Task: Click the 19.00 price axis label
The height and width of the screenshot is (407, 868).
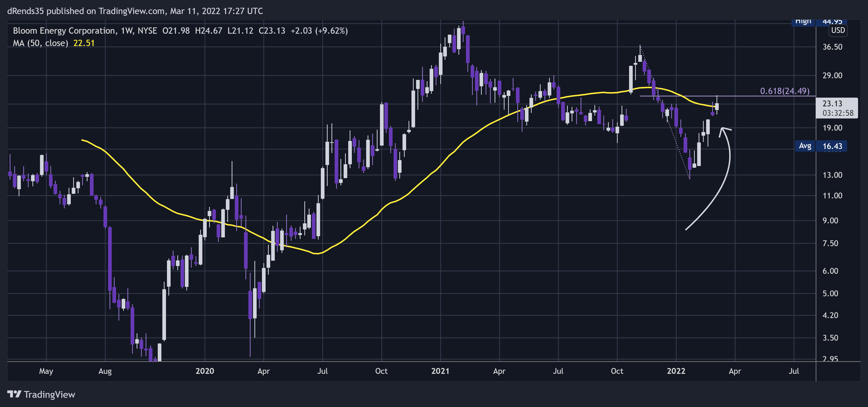Action: click(832, 128)
